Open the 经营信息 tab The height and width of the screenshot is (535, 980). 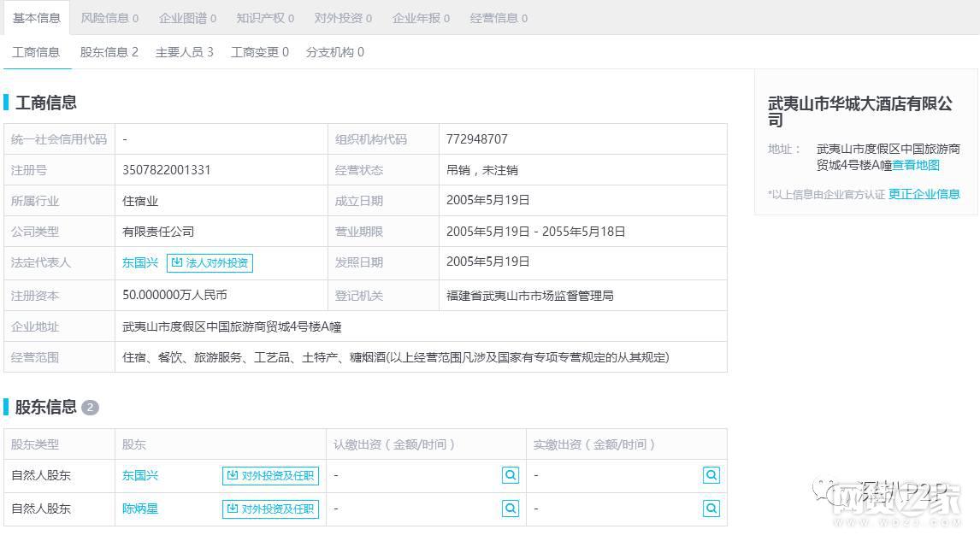click(499, 18)
